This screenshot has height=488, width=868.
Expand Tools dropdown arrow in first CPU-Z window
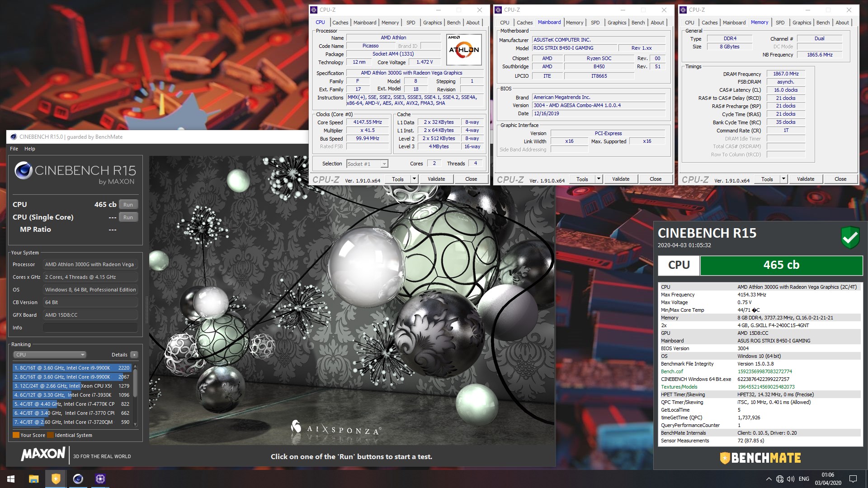[414, 179]
